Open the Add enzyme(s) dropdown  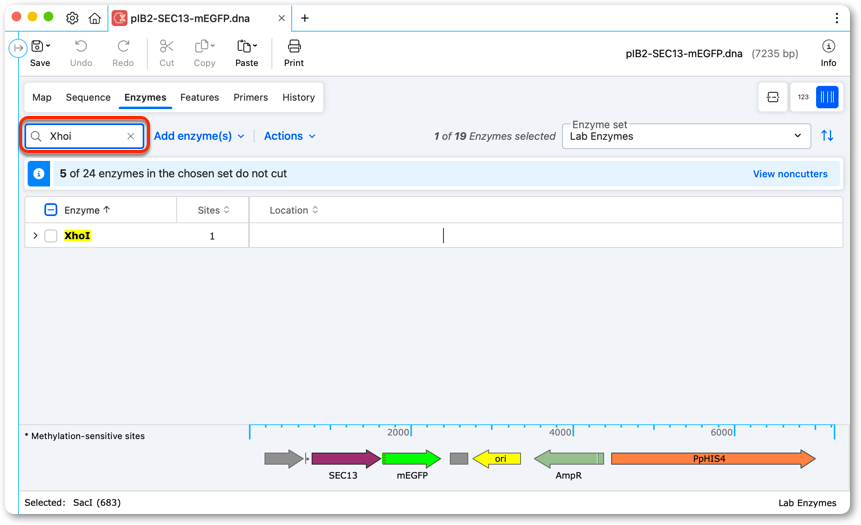tap(199, 136)
